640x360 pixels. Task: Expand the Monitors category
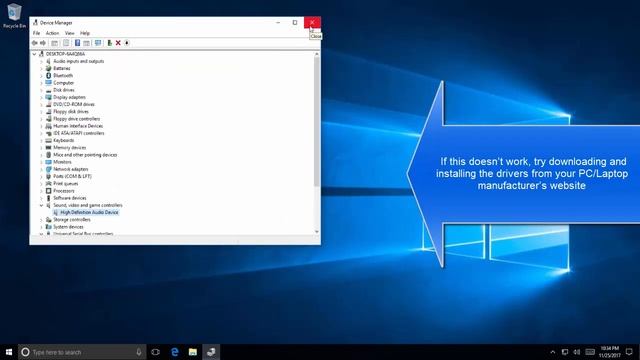[41, 162]
